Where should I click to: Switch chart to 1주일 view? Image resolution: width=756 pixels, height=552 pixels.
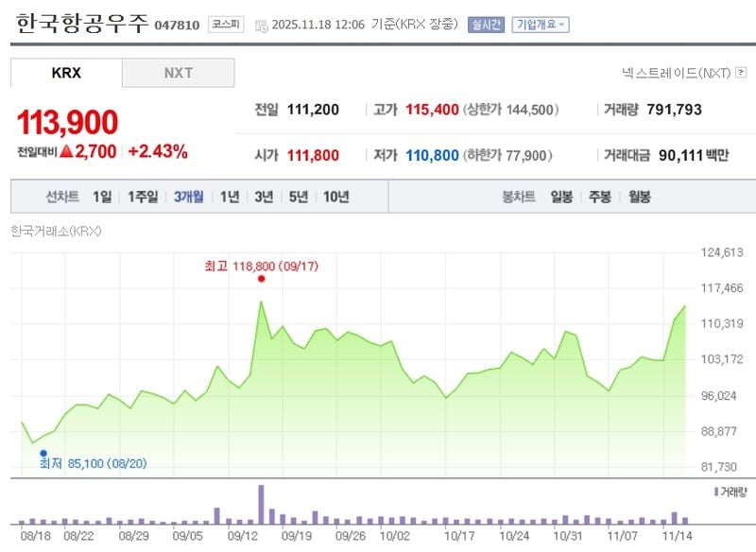click(x=142, y=197)
